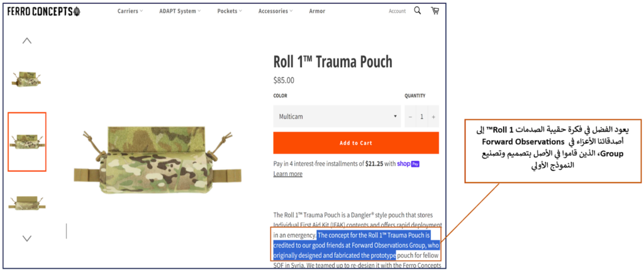644x271 pixels.
Task: Click the quantity input field
Action: [x=421, y=116]
